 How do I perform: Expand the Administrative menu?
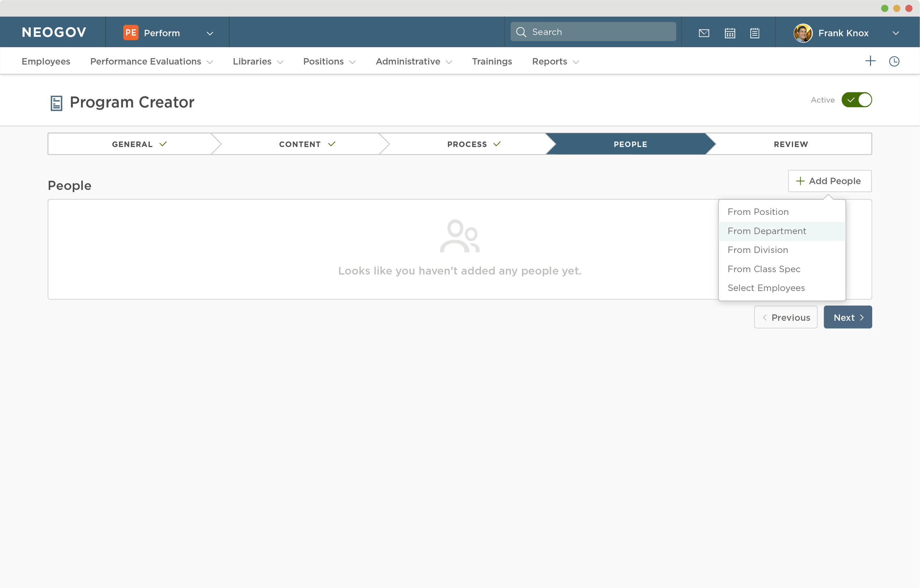pos(414,61)
